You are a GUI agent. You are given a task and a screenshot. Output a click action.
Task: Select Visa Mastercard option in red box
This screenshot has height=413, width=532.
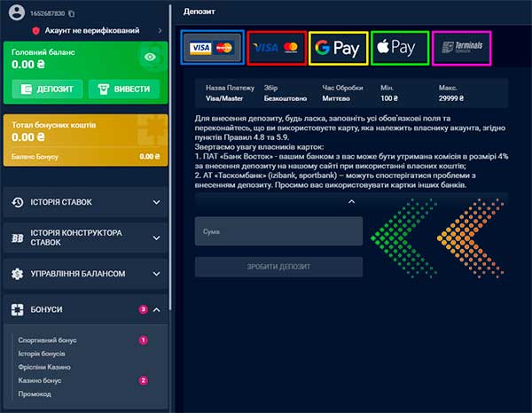tap(277, 48)
